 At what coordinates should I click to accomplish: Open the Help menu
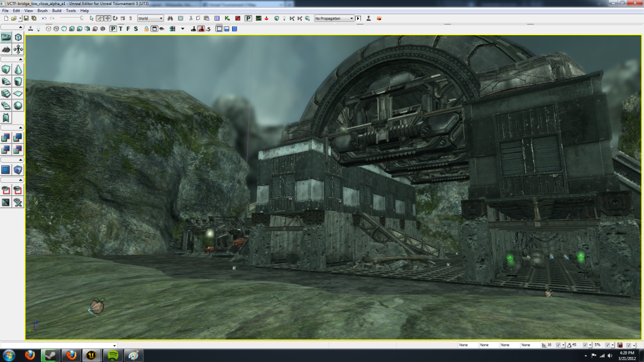click(84, 11)
